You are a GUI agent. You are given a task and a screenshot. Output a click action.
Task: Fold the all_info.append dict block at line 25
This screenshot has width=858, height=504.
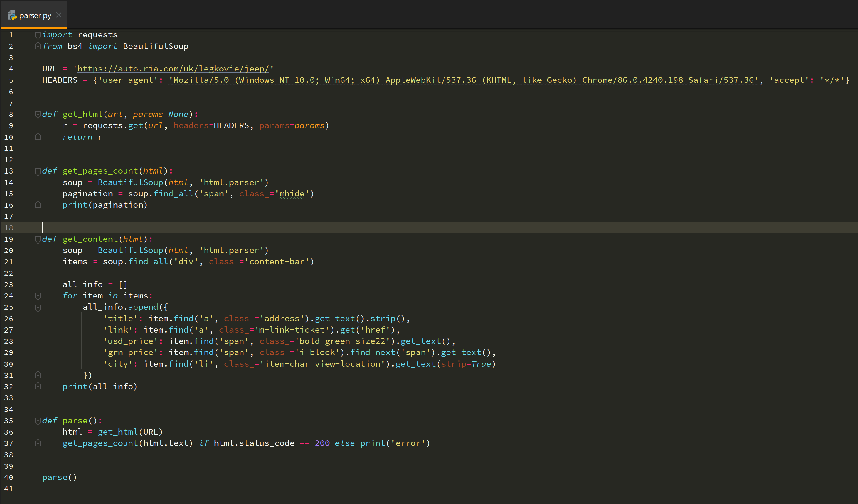(x=38, y=307)
